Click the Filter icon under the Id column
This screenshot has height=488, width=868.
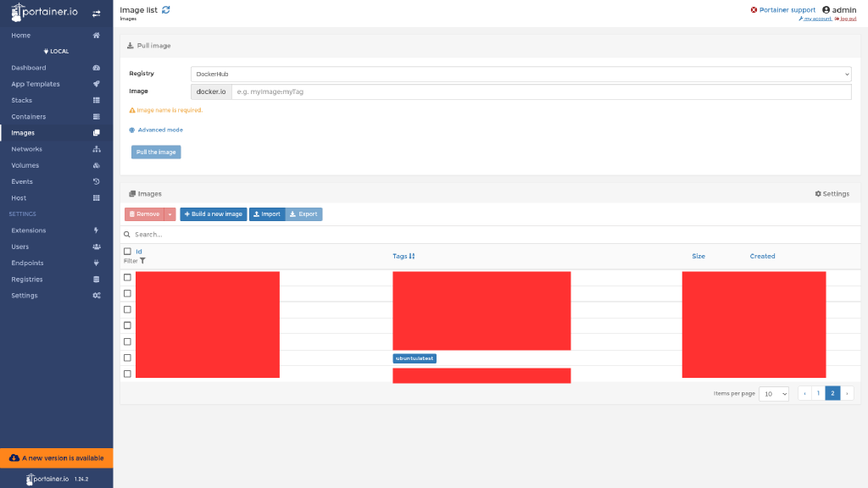(x=142, y=261)
